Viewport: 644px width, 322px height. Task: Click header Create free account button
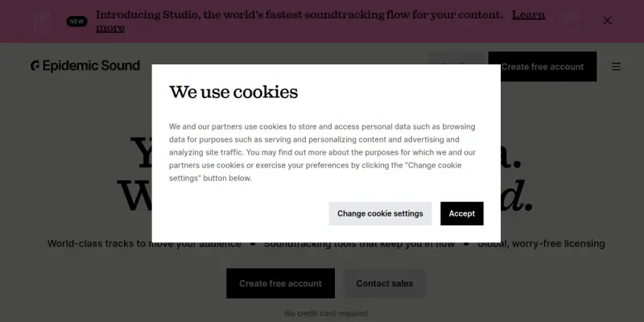tap(542, 67)
